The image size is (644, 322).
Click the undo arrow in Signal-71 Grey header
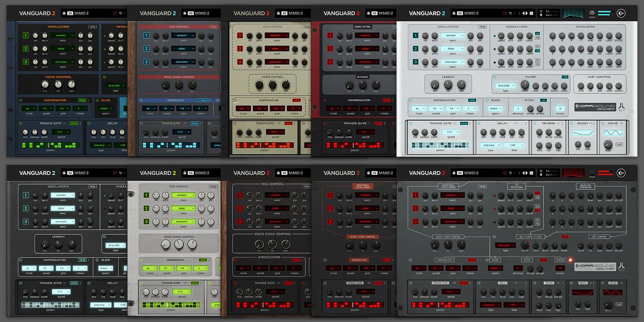coord(510,173)
